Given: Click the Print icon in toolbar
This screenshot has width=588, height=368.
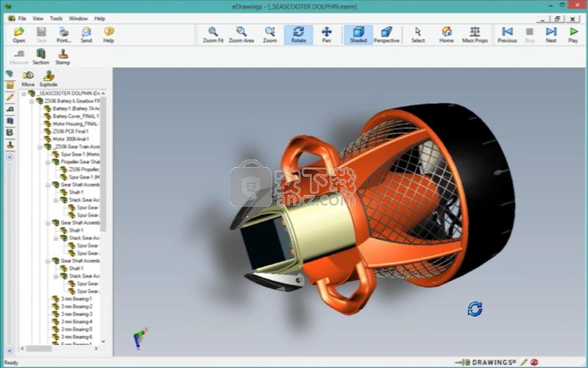Looking at the screenshot, I should coord(64,34).
